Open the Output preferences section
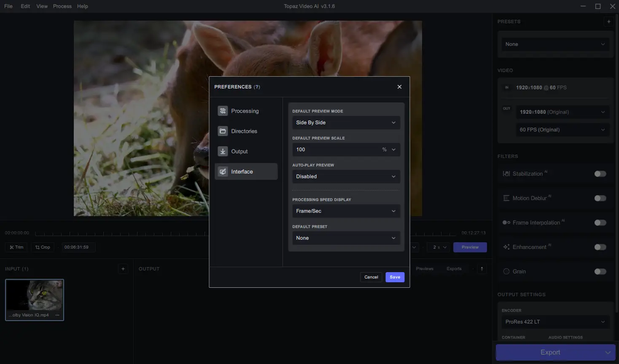This screenshot has width=619, height=364. (x=246, y=151)
